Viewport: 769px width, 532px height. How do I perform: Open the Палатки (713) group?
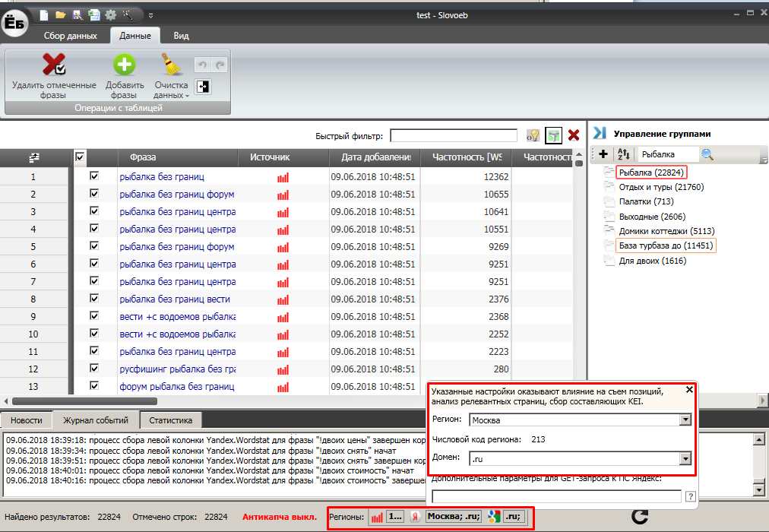pyautogui.click(x=646, y=201)
